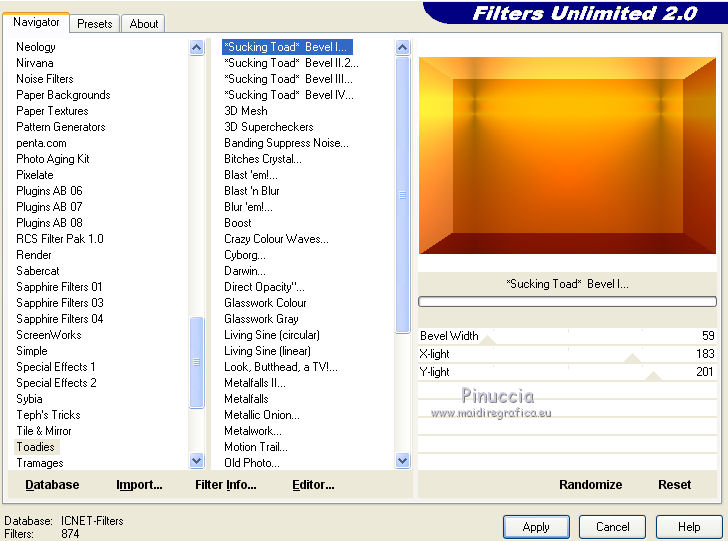Open the Editor... button
The width and height of the screenshot is (728, 541).
313,485
